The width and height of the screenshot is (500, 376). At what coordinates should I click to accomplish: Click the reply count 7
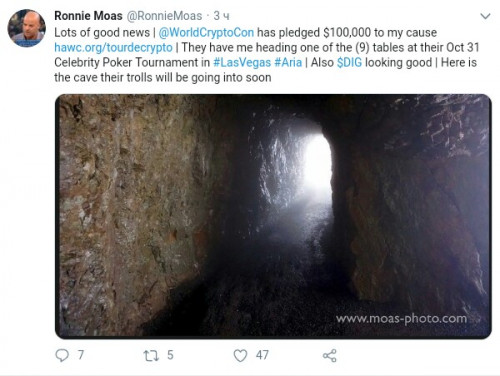81,355
